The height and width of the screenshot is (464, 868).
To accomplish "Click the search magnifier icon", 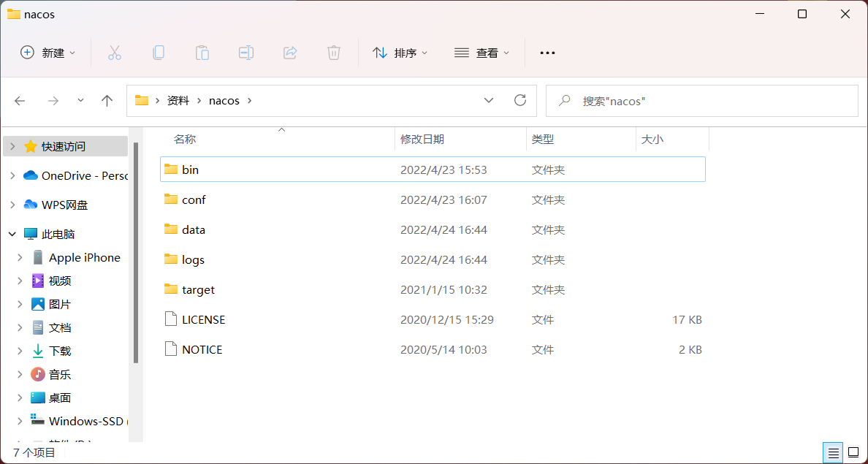I will click(x=564, y=101).
